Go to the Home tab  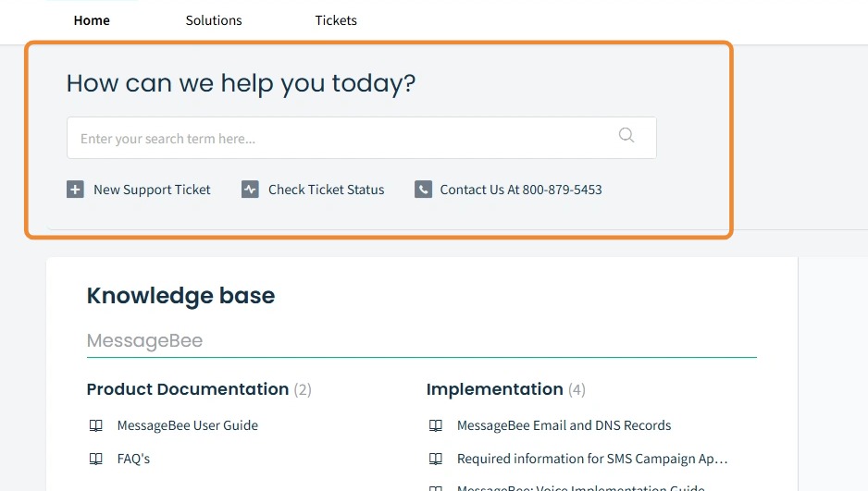92,20
